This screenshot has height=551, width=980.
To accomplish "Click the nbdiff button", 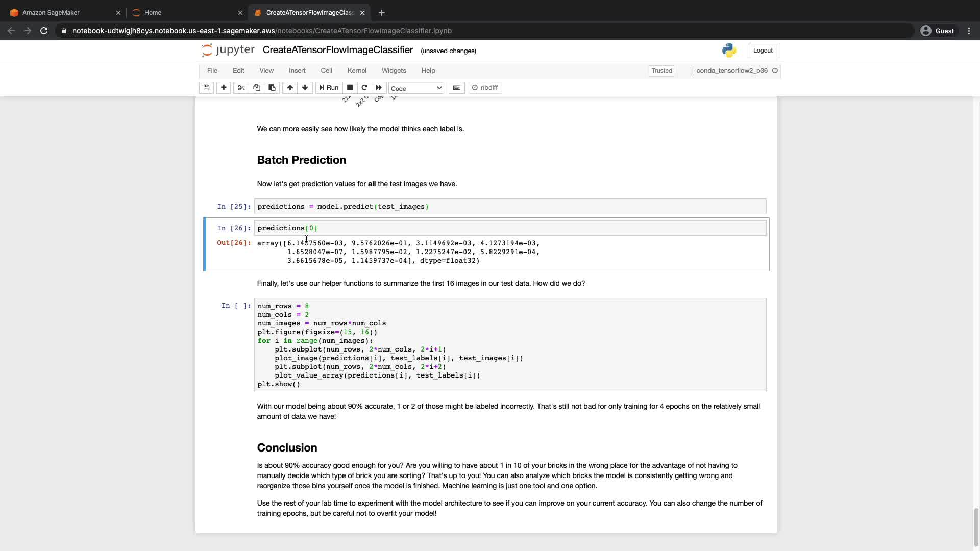I will pyautogui.click(x=485, y=88).
